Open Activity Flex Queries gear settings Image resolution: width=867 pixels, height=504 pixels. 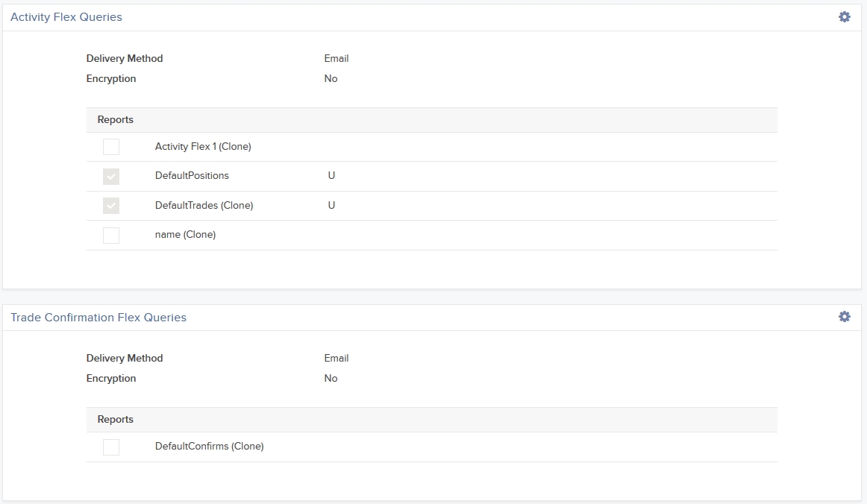point(844,16)
